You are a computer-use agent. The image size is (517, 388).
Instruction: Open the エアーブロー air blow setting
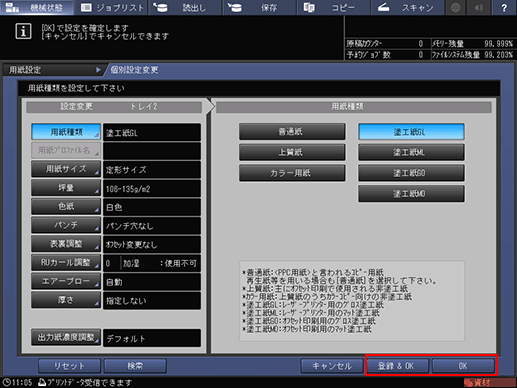(66, 281)
